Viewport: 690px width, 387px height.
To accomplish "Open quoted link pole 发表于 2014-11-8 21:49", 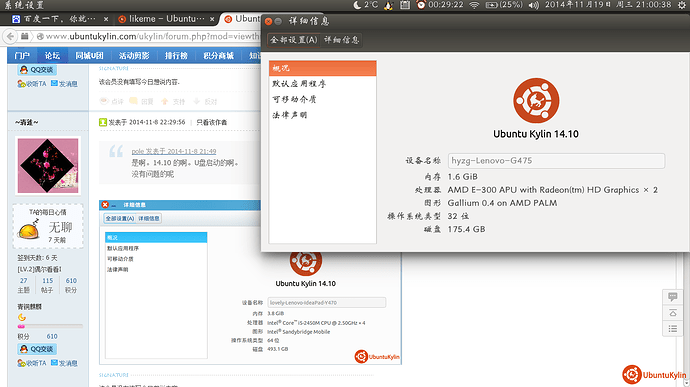I will 174,151.
